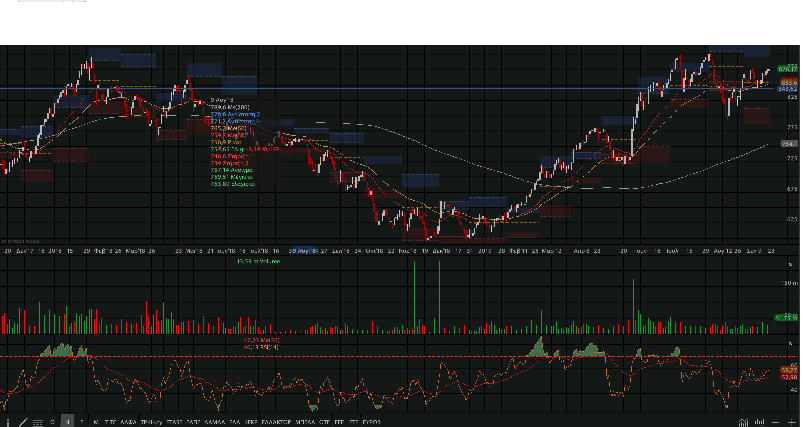Switch to the ΜΠΕΛΑ ticker tab
803x427 pixels.
click(305, 422)
